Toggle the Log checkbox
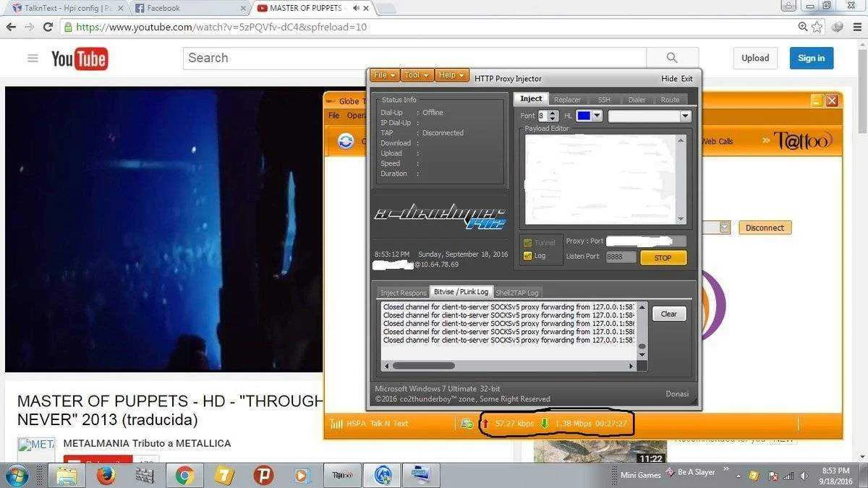The image size is (868, 488). [527, 255]
